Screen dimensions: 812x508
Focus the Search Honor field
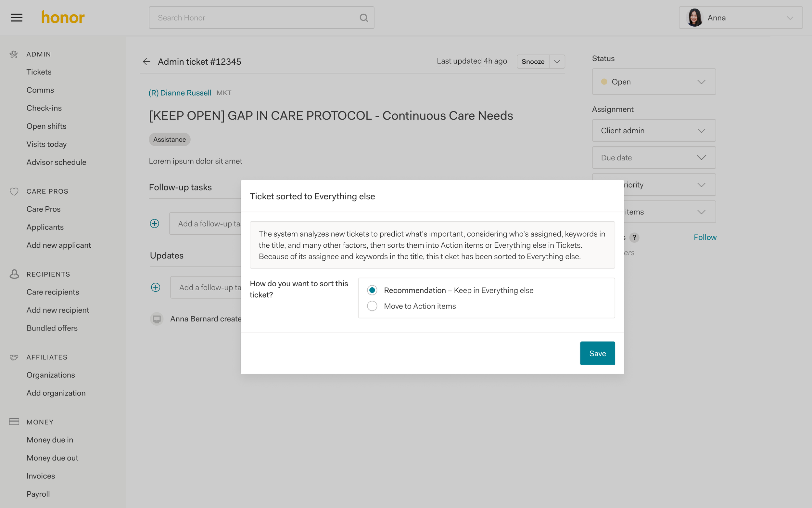pos(255,18)
